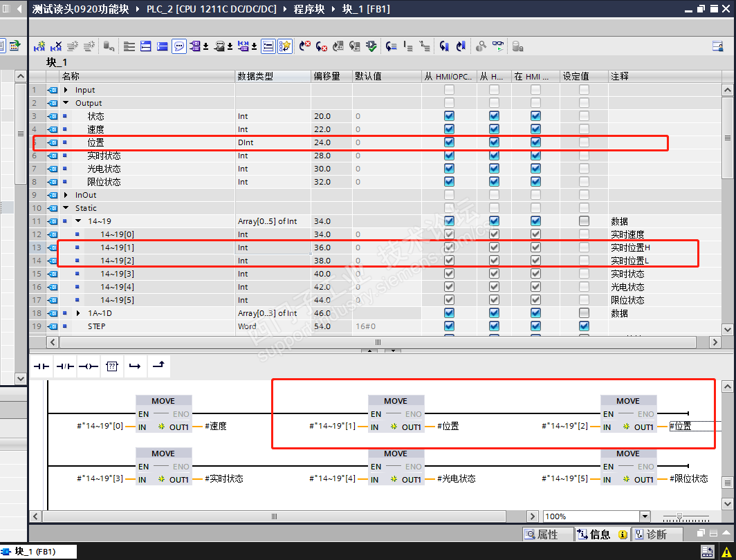
Task: Toggle setpoint checkbox for 状态 row
Action: [584, 116]
